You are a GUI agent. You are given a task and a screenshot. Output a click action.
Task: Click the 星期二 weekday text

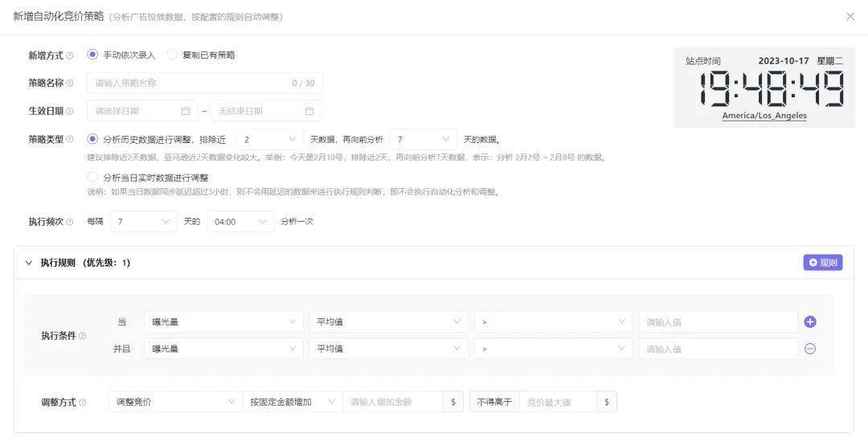[x=829, y=61]
